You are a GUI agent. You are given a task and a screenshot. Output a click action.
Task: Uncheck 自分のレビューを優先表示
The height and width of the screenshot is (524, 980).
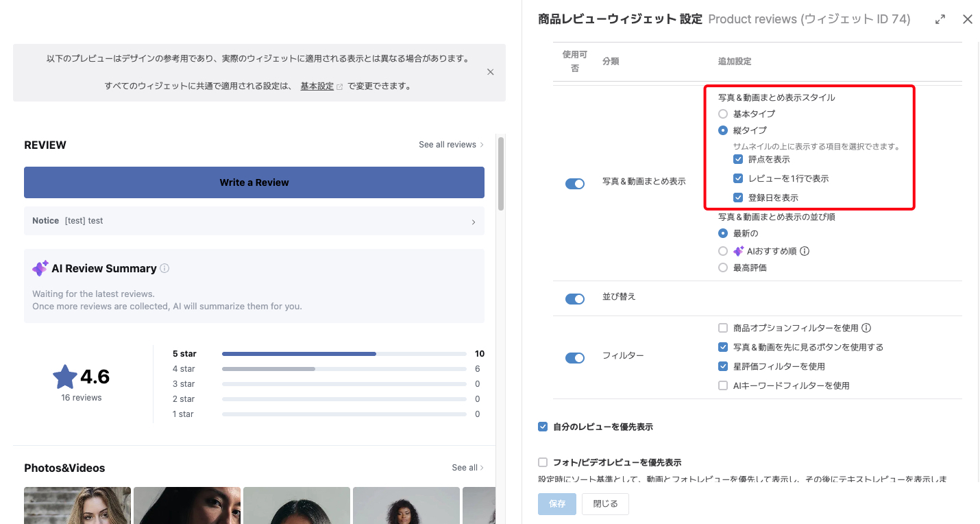543,427
